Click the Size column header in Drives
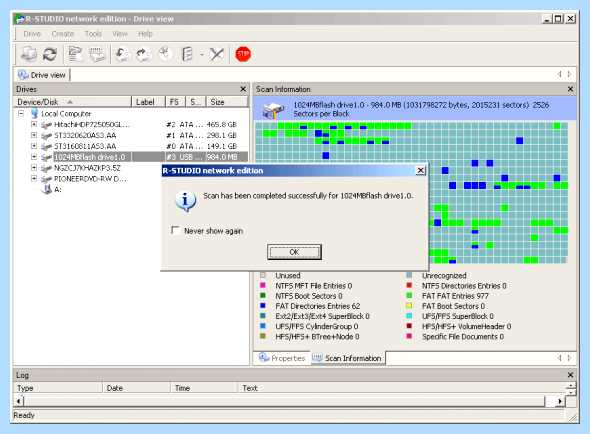This screenshot has width=590, height=434. pyautogui.click(x=227, y=102)
